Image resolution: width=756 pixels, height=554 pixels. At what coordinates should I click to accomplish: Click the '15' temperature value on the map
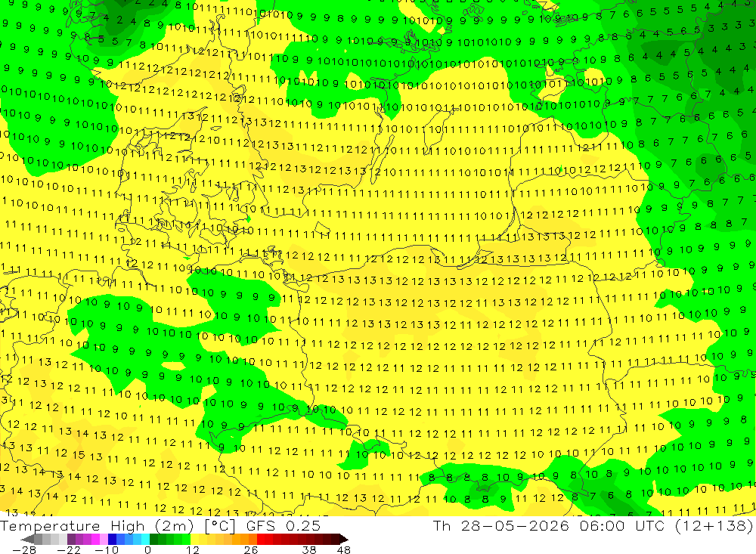pyautogui.click(x=79, y=455)
